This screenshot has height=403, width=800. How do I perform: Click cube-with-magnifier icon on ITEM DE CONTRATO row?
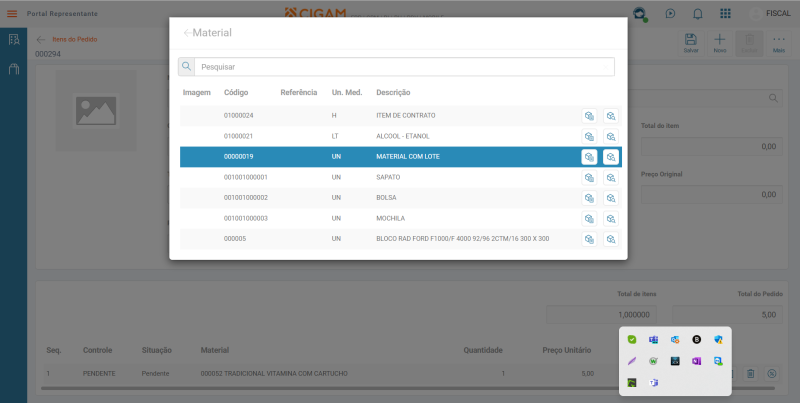coord(611,116)
